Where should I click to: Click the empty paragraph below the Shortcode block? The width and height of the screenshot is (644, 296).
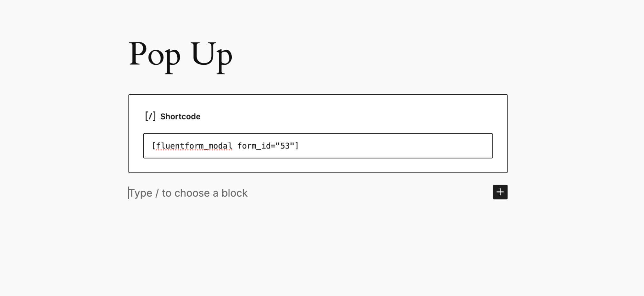(x=188, y=193)
